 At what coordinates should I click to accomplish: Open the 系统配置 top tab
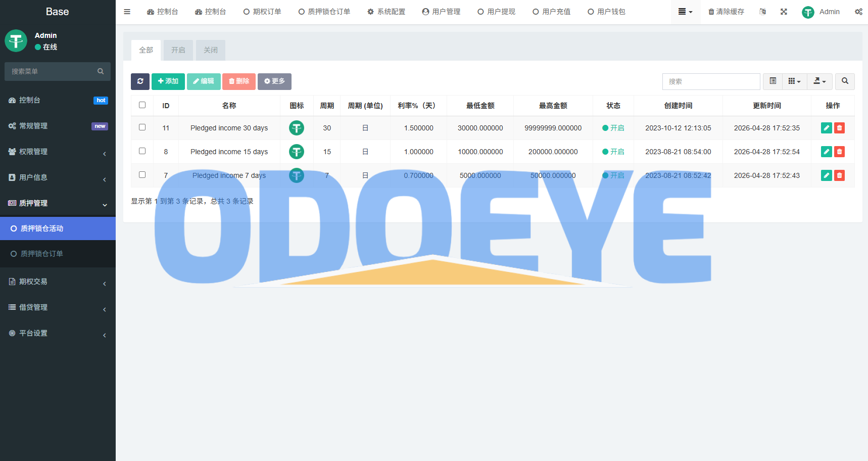(386, 12)
